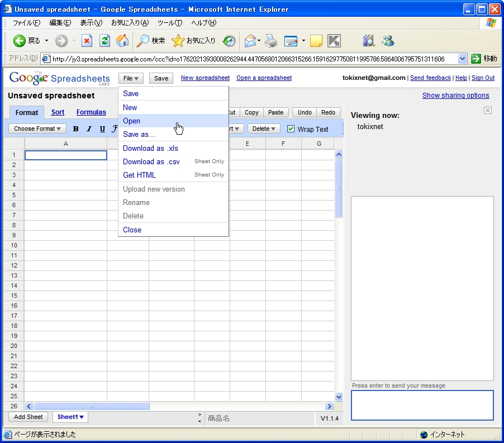Expand the Delete dropdown in toolbar

tap(264, 128)
